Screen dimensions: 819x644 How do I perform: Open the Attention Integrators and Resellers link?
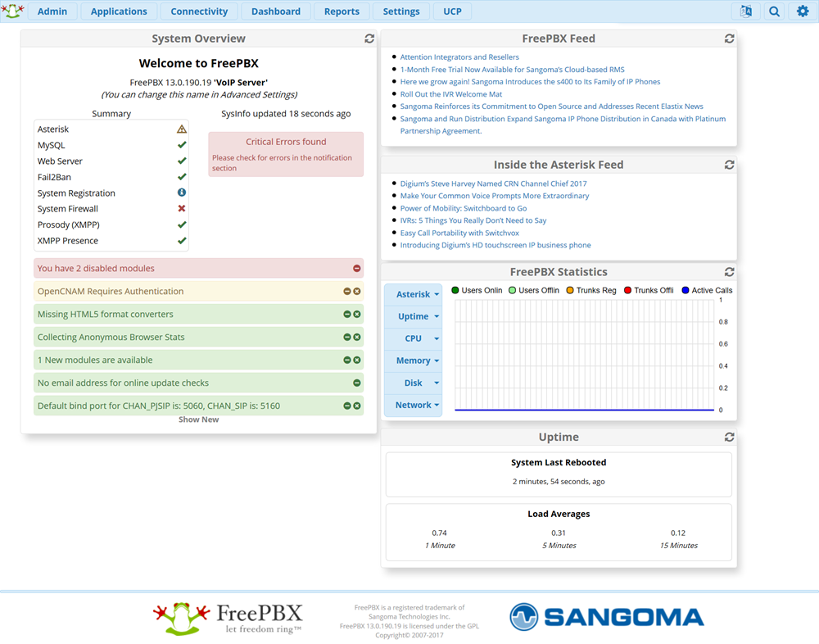point(459,57)
